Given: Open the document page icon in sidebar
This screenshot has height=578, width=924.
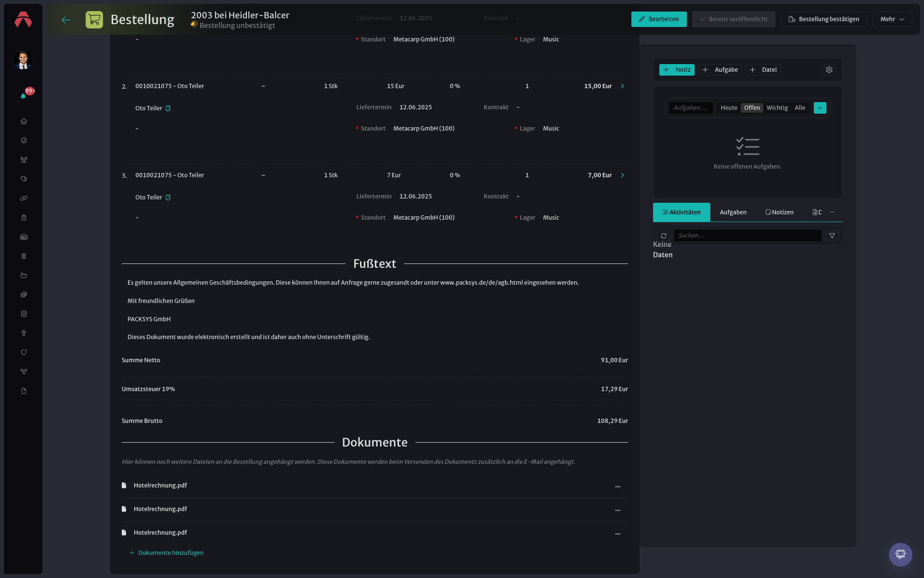Looking at the screenshot, I should [24, 391].
